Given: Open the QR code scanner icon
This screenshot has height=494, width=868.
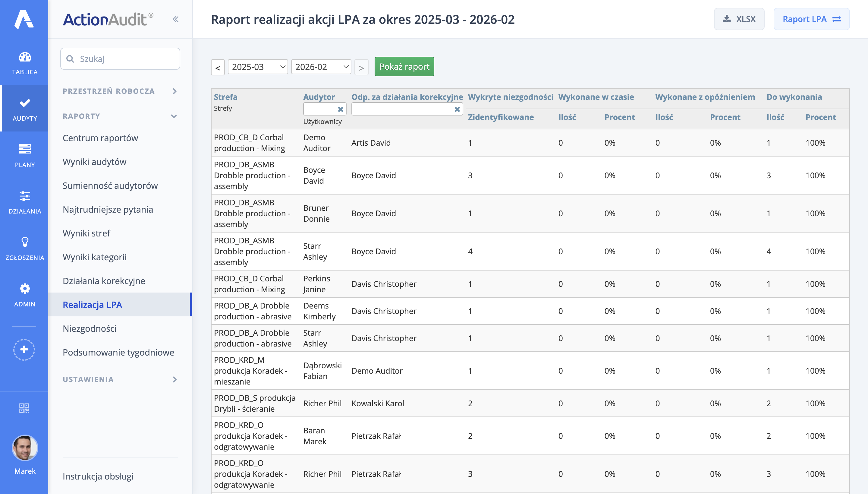Looking at the screenshot, I should [24, 408].
